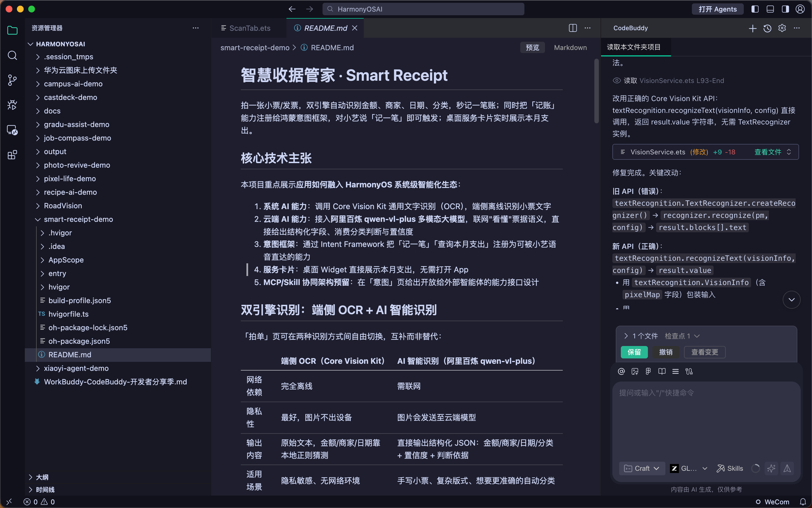Expand the 1 个文件 changed list
The image size is (812, 508).
(x=626, y=336)
